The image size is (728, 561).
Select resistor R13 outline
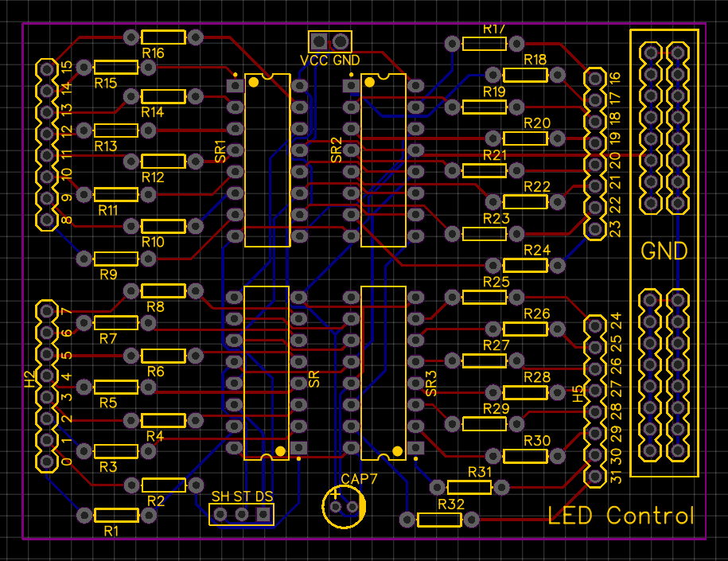116,131
